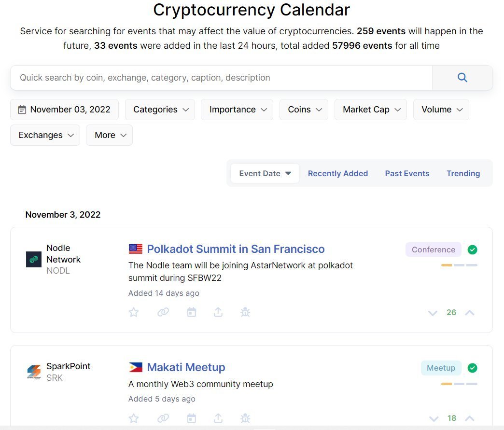The image size is (504, 430).
Task: Click the green verified checkmark on Polkadot Summit
Action: (472, 250)
